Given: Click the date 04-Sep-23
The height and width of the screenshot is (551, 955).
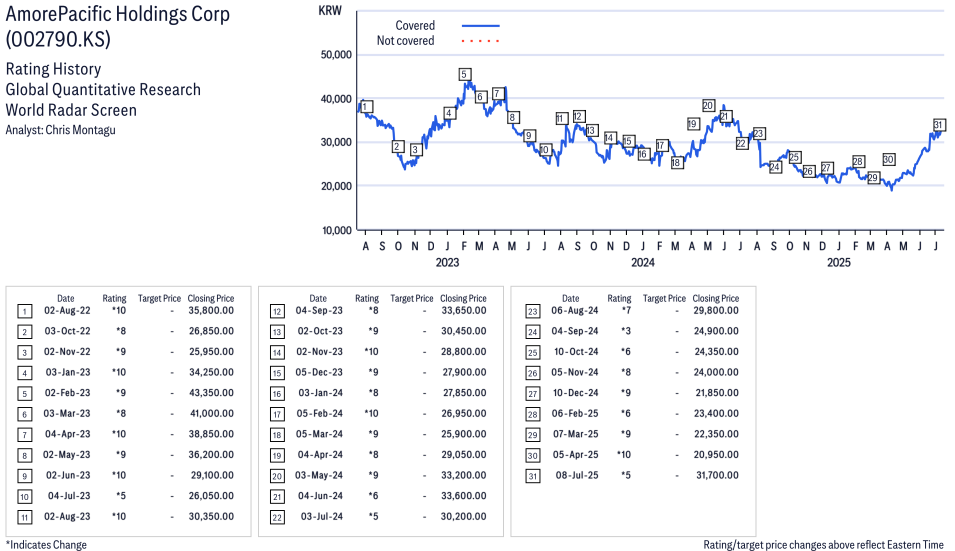Looking at the screenshot, I should click(319, 311).
